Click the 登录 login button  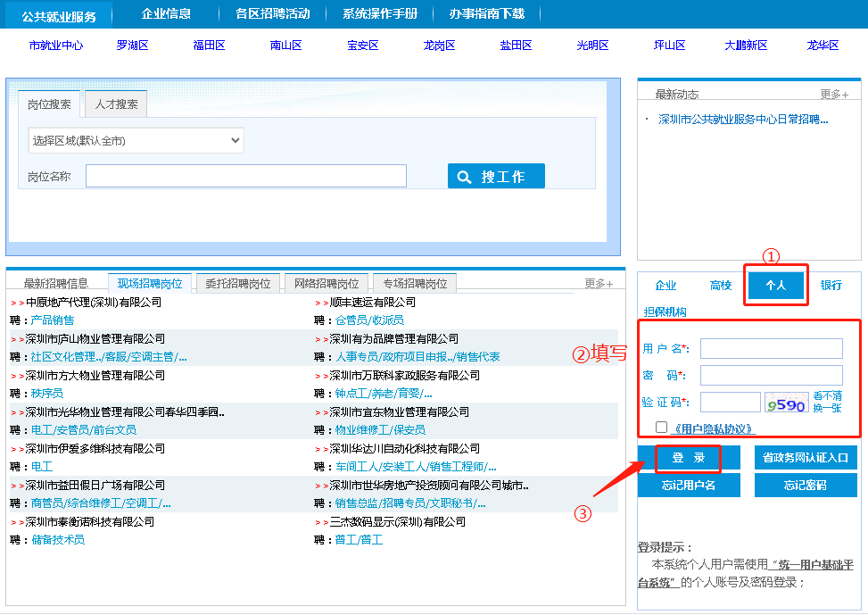click(689, 457)
